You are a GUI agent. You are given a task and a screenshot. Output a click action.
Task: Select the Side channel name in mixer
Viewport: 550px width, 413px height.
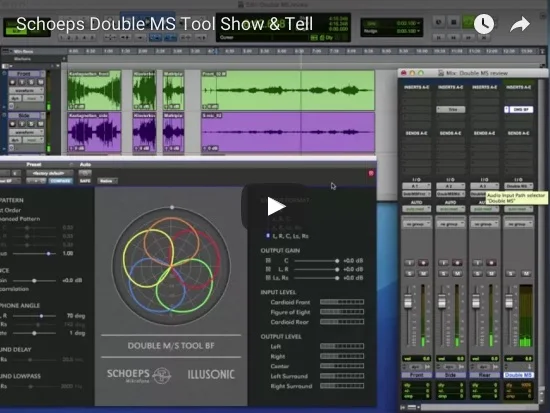click(450, 375)
